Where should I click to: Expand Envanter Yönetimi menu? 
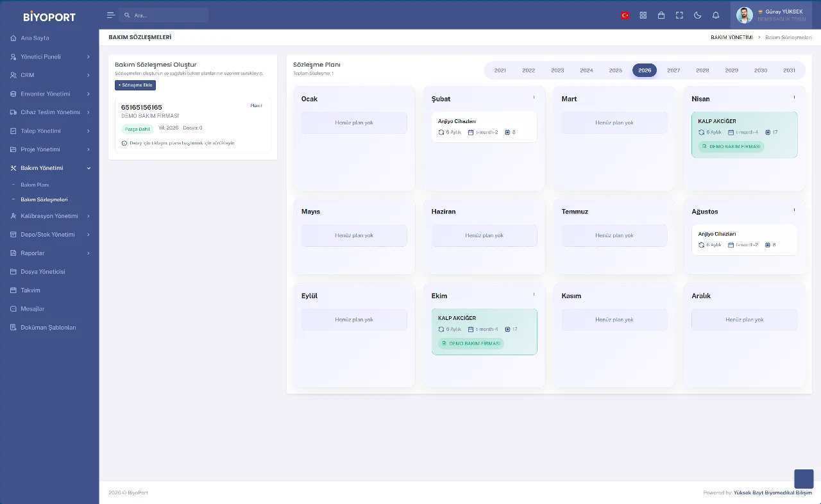click(x=49, y=94)
